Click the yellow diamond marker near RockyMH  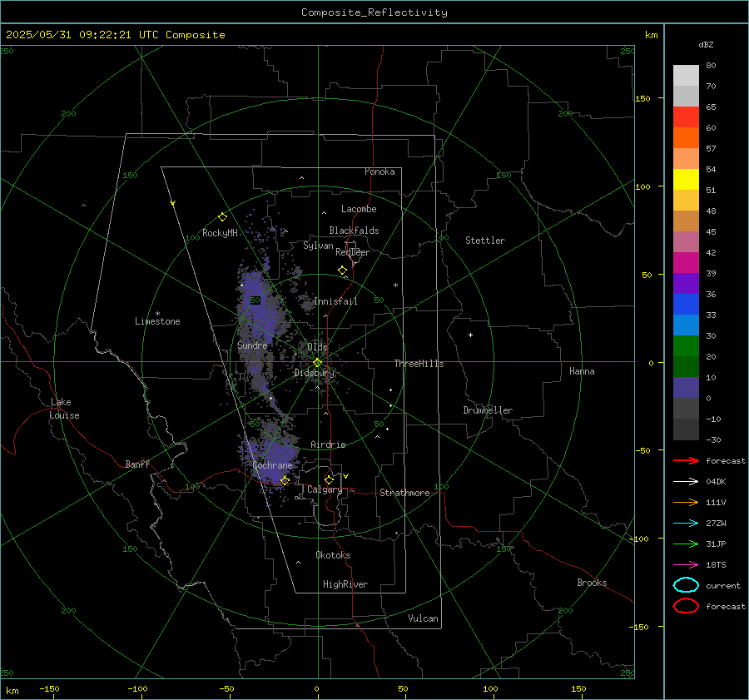point(222,217)
